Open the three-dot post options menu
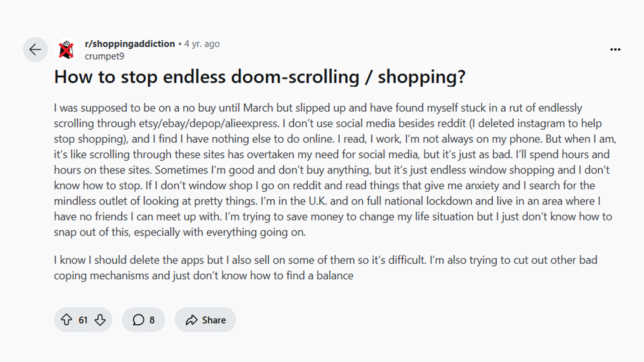This screenshot has height=362, width=644. click(x=615, y=49)
